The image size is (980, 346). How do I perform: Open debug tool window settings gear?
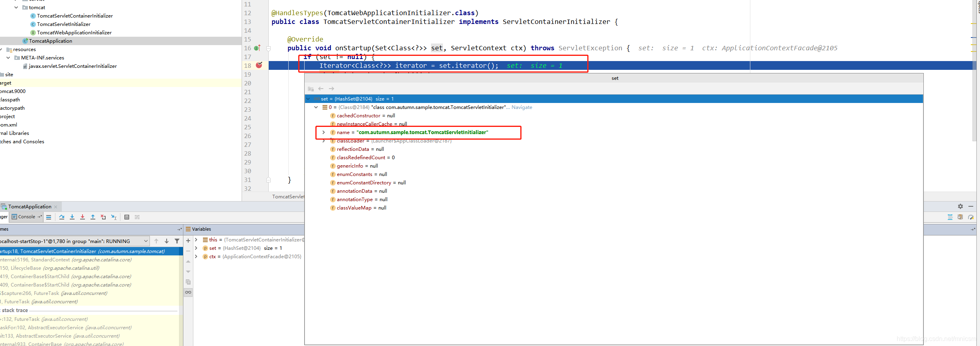point(960,206)
